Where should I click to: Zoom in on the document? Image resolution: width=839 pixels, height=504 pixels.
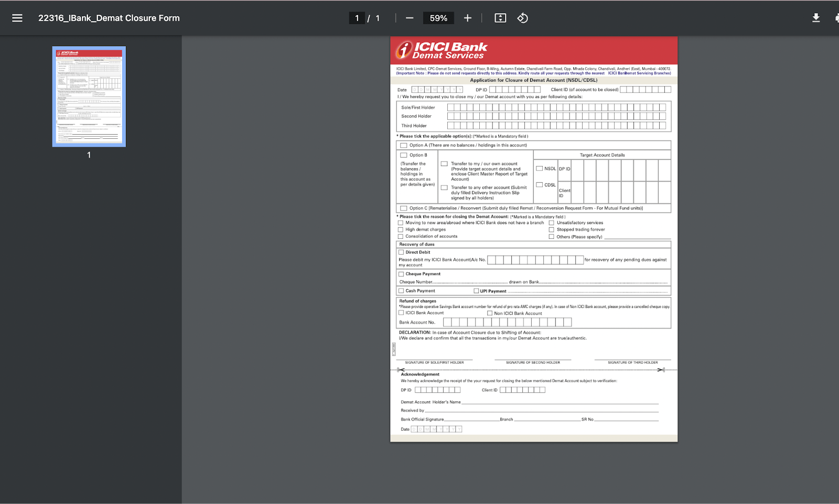point(467,17)
